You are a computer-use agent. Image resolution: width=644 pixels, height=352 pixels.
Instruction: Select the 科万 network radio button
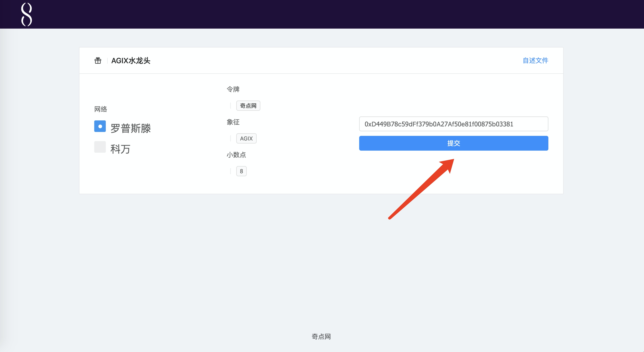[x=100, y=147]
